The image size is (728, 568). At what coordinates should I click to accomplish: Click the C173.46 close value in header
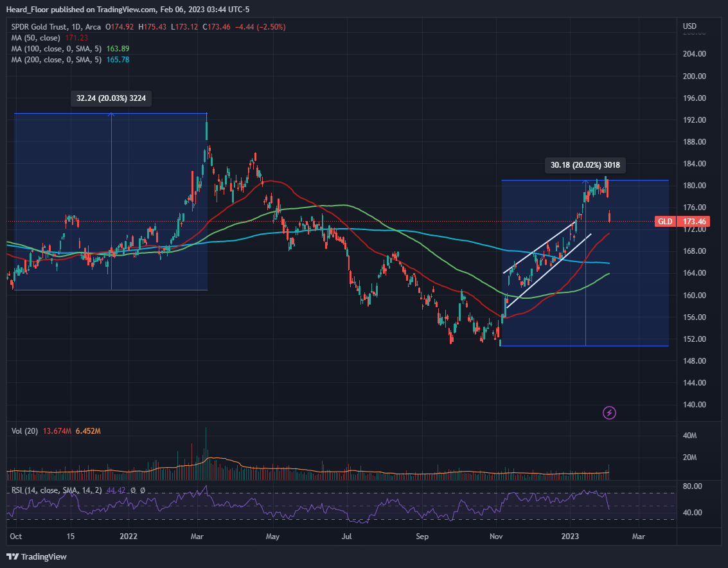pos(217,27)
